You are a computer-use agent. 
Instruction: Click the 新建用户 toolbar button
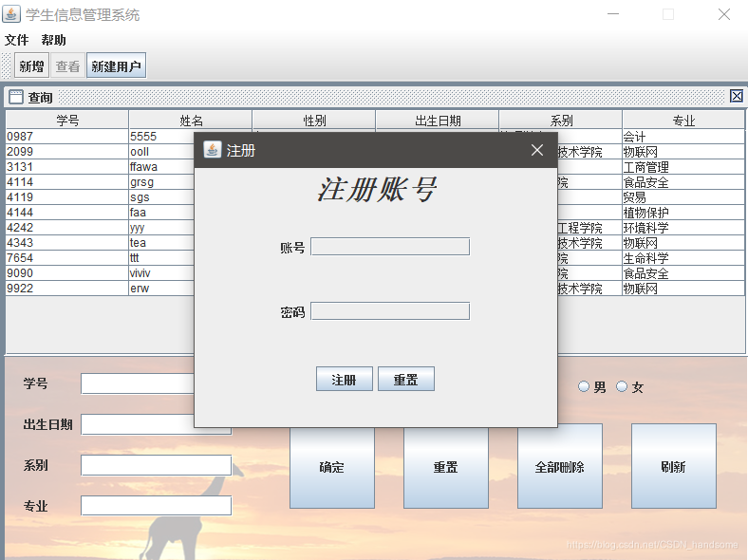116,65
